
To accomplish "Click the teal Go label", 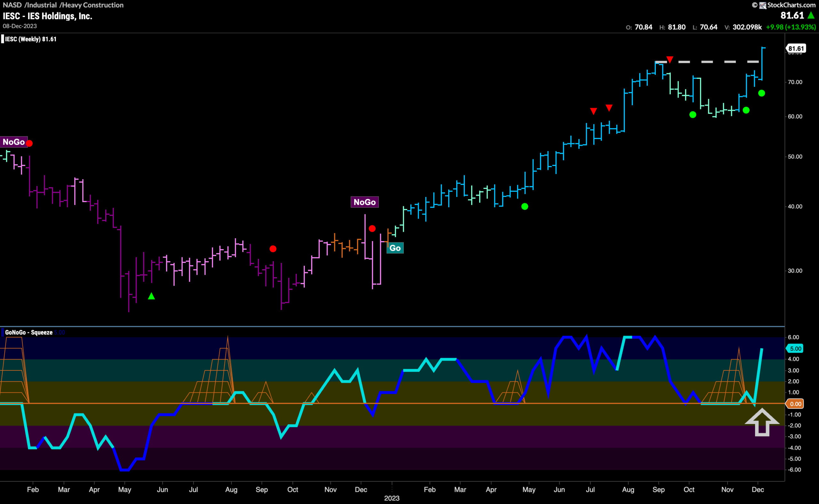I will pos(395,248).
